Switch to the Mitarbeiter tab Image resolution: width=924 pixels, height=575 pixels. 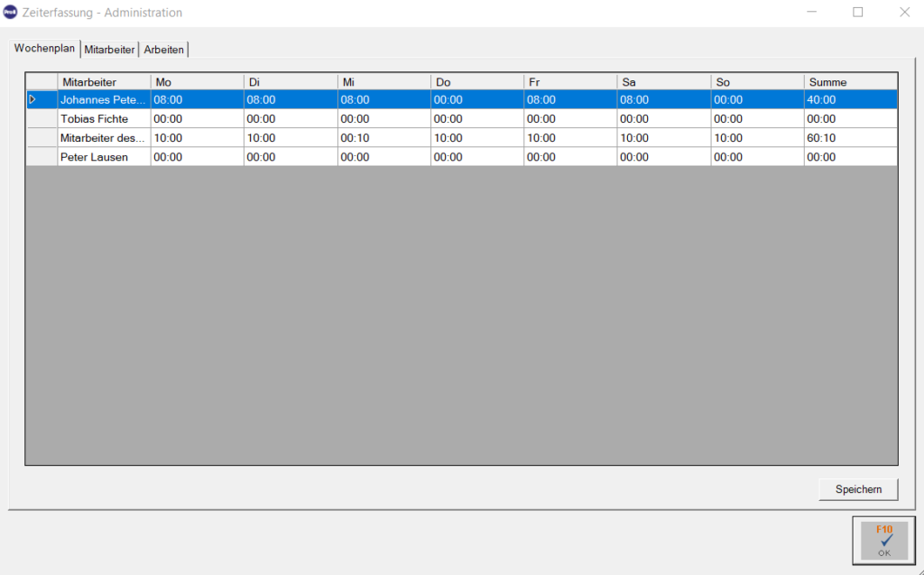click(x=109, y=50)
